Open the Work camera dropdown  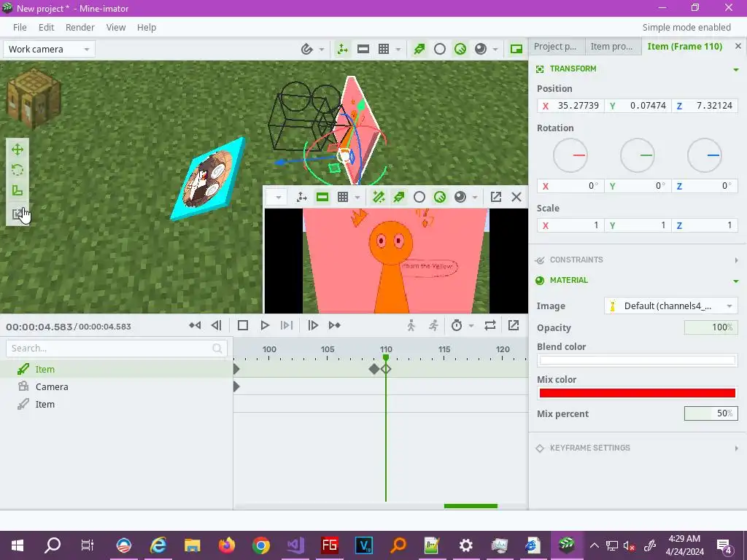(49, 49)
